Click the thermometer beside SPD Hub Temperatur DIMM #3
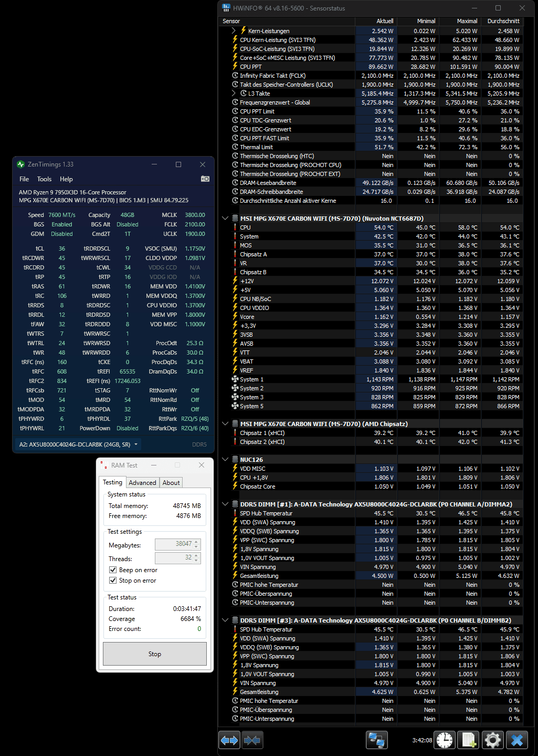Viewport: 538px width, 756px height. (x=235, y=629)
